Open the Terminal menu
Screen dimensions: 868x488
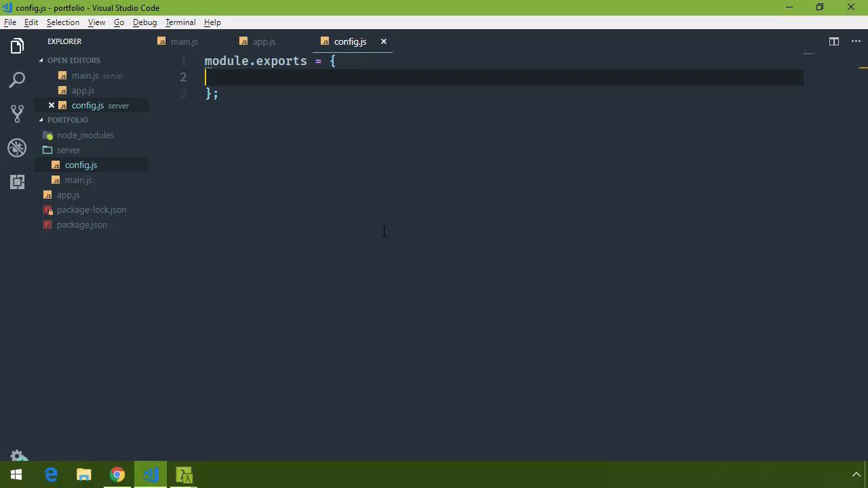point(180,22)
